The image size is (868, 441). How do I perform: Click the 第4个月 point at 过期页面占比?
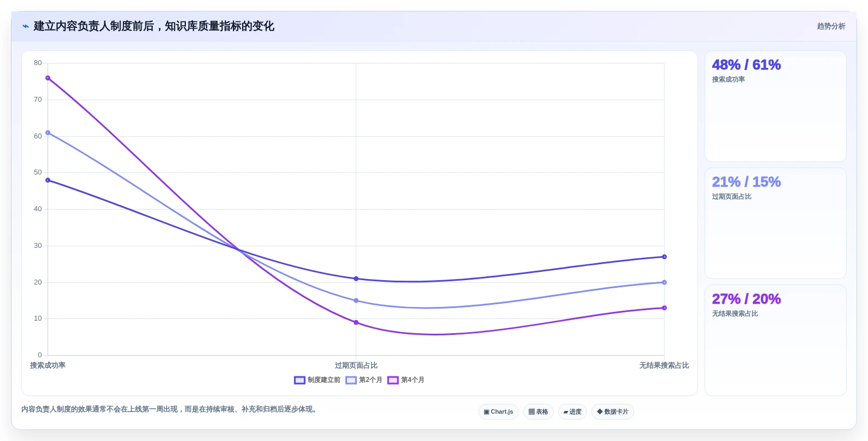[x=356, y=322]
